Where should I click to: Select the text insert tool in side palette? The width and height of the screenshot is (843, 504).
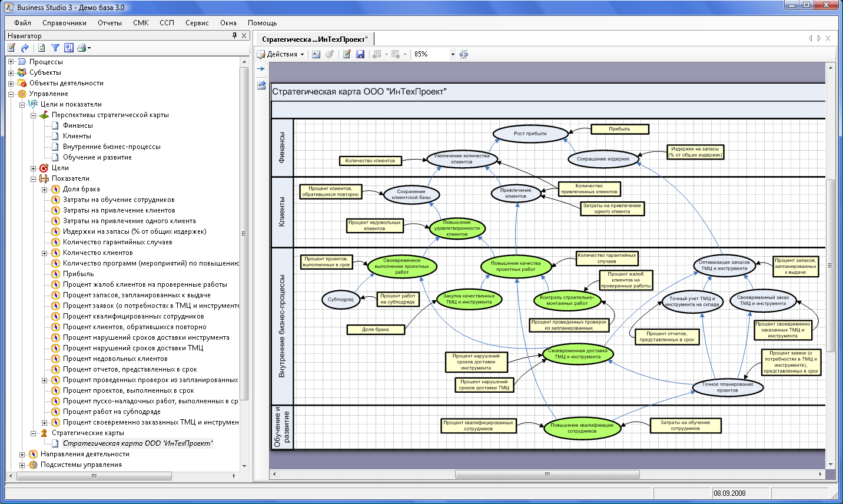tap(261, 85)
